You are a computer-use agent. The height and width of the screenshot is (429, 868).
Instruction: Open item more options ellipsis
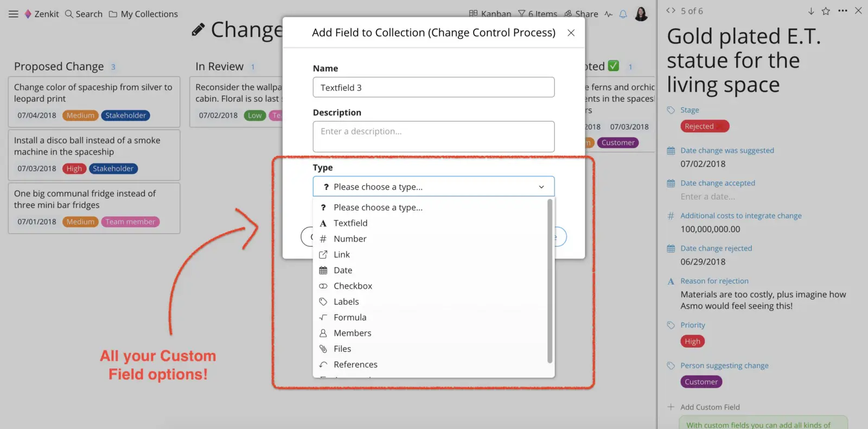[843, 11]
